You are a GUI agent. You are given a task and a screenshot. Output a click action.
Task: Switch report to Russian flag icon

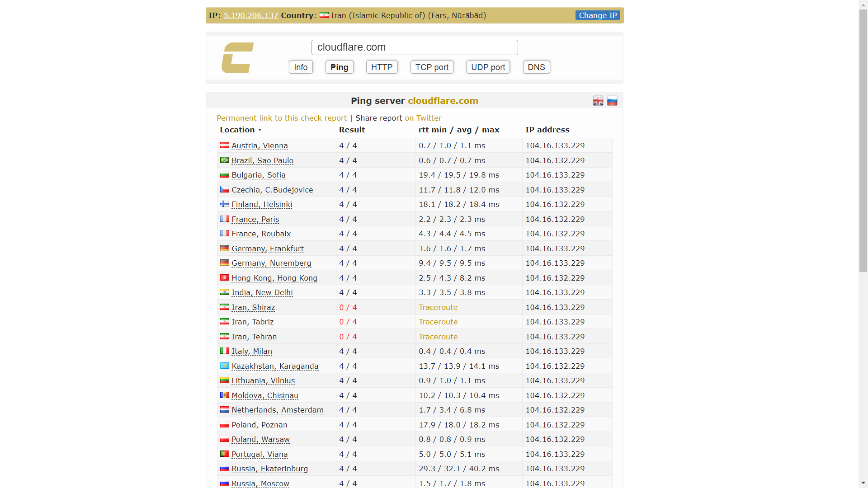612,101
